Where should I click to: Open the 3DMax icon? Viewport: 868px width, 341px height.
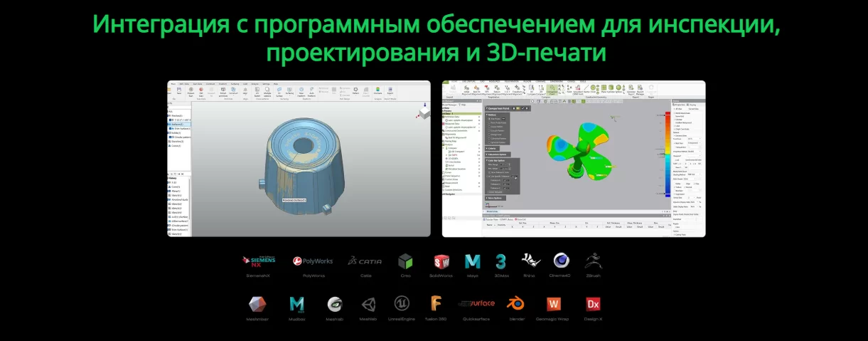coord(500,261)
